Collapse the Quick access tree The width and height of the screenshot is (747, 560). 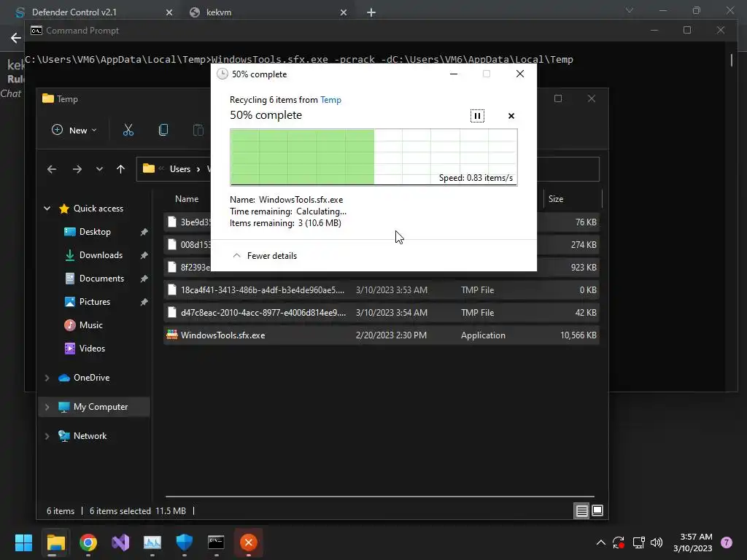pyautogui.click(x=47, y=208)
